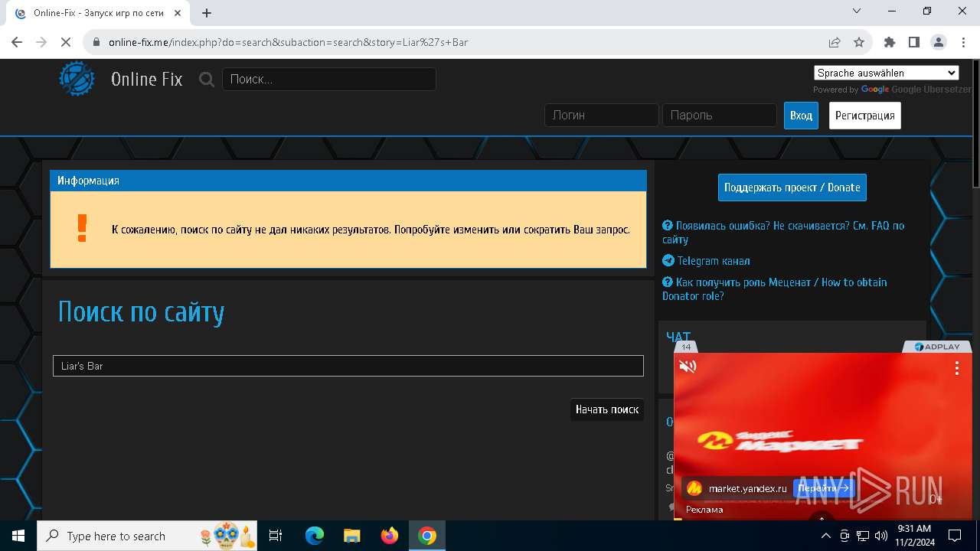Click the ADPLAY label on ad
This screenshot has height=551, width=980.
(936, 347)
